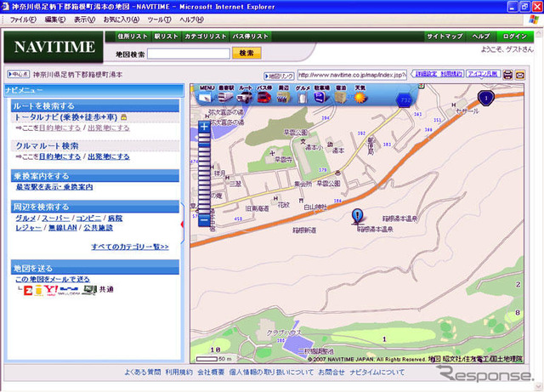This screenshot has height=392, width=544.
Task: Open the MENU icon on map toolbar
Action: click(206, 97)
